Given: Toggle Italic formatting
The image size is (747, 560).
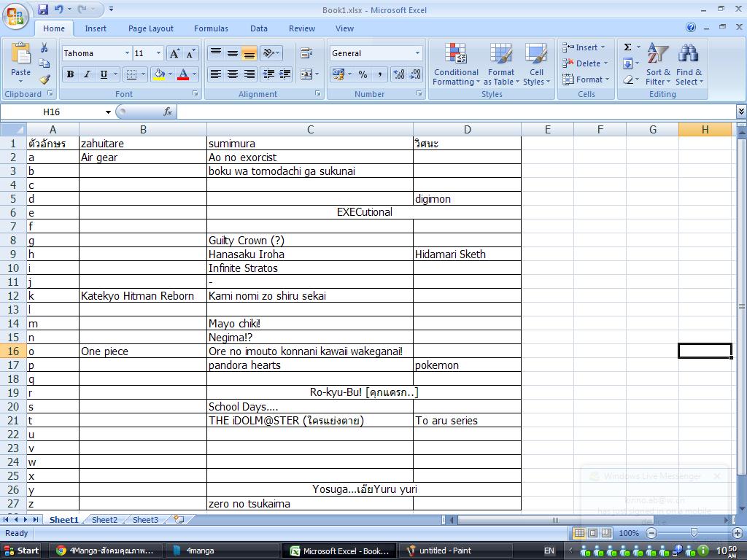Looking at the screenshot, I should coord(87,74).
